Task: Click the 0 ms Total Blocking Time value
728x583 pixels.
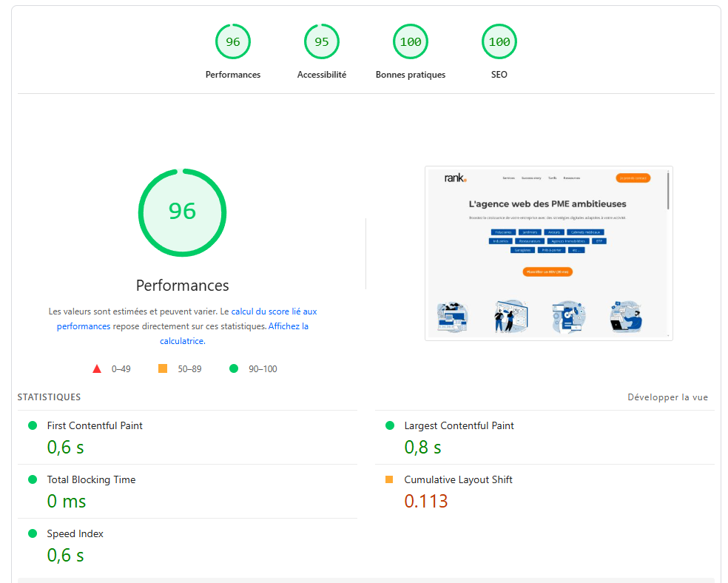Action: tap(67, 502)
